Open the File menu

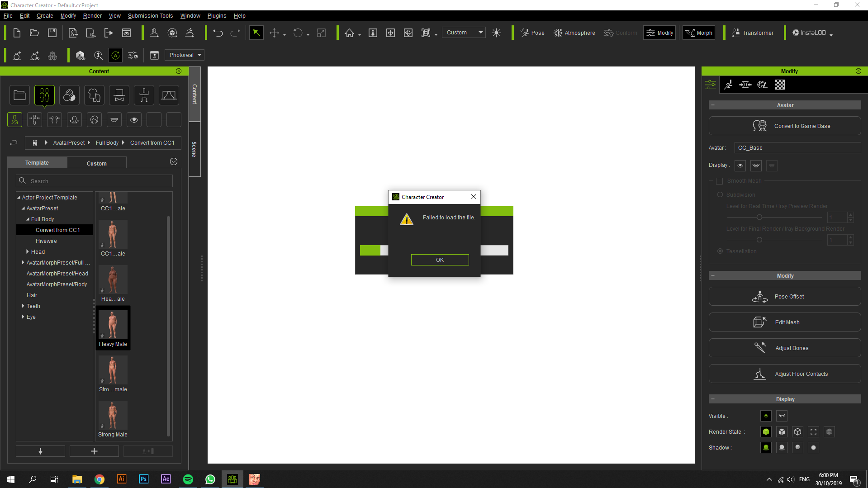point(8,15)
